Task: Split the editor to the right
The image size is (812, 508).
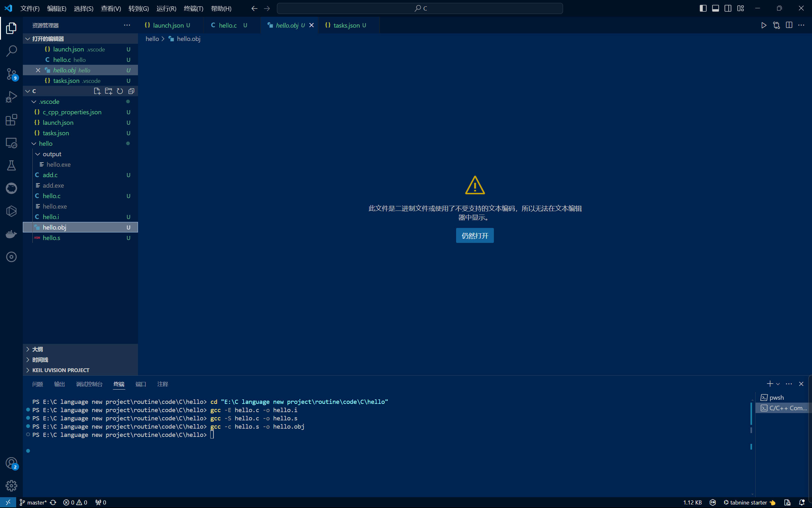Action: click(789, 25)
